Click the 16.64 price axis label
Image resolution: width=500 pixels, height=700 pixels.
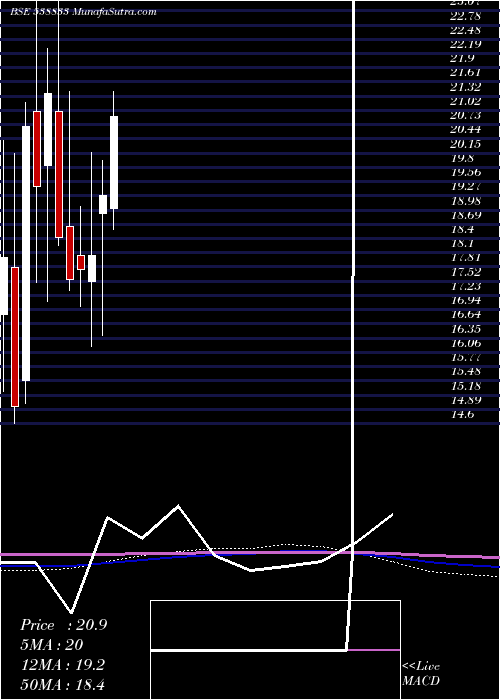click(466, 315)
